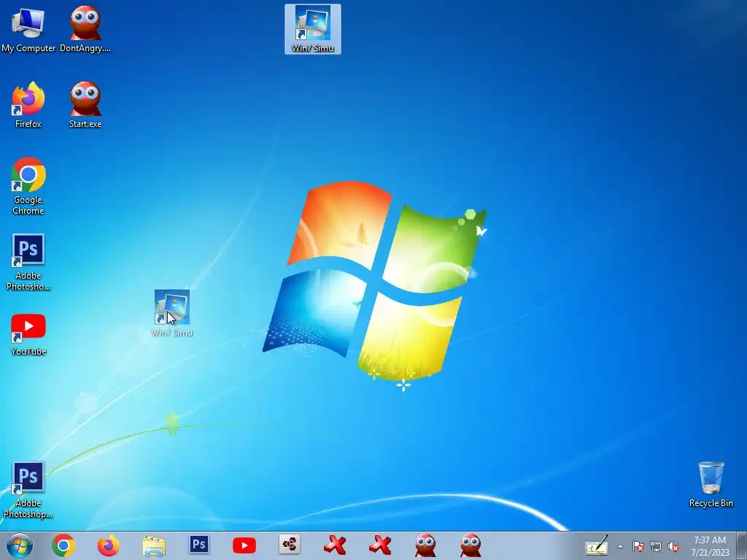Image resolution: width=747 pixels, height=560 pixels.
Task: Launch Firefox from the taskbar
Action: coord(108,545)
